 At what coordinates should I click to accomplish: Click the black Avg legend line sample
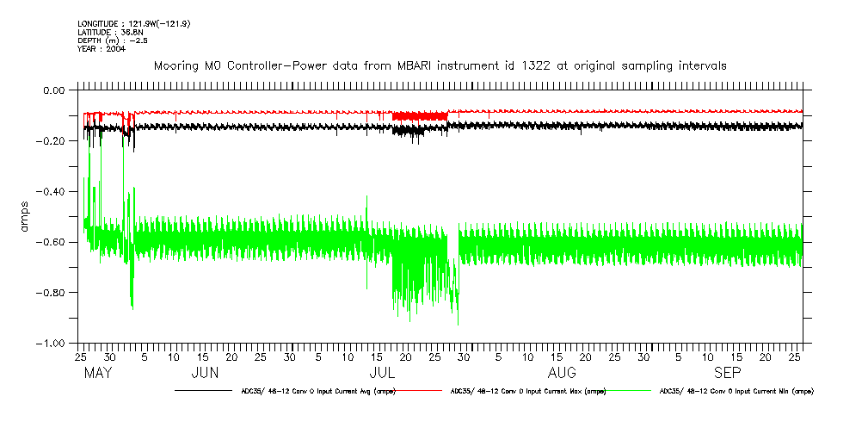[201, 391]
